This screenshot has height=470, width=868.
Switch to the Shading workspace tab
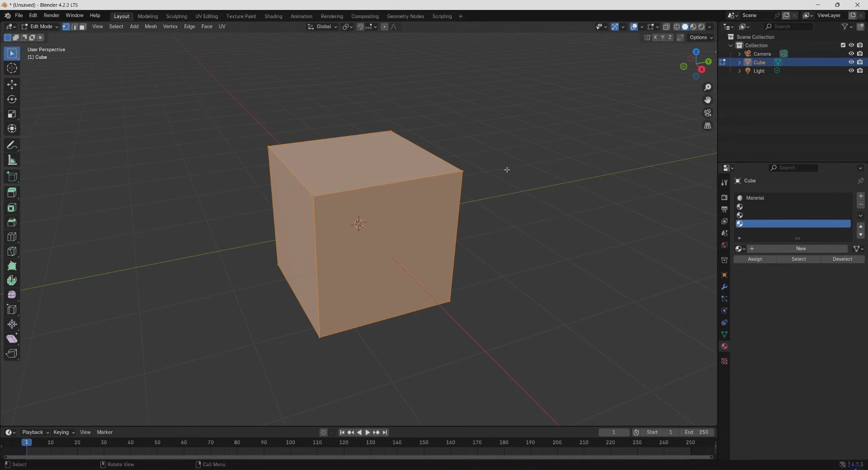273,16
